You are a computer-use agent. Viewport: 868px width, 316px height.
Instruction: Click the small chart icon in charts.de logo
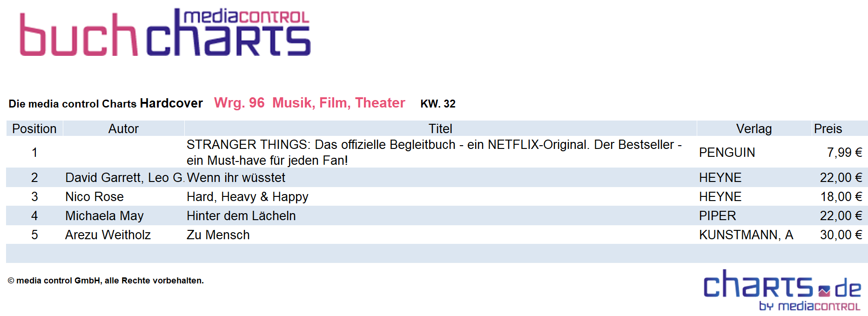(824, 291)
